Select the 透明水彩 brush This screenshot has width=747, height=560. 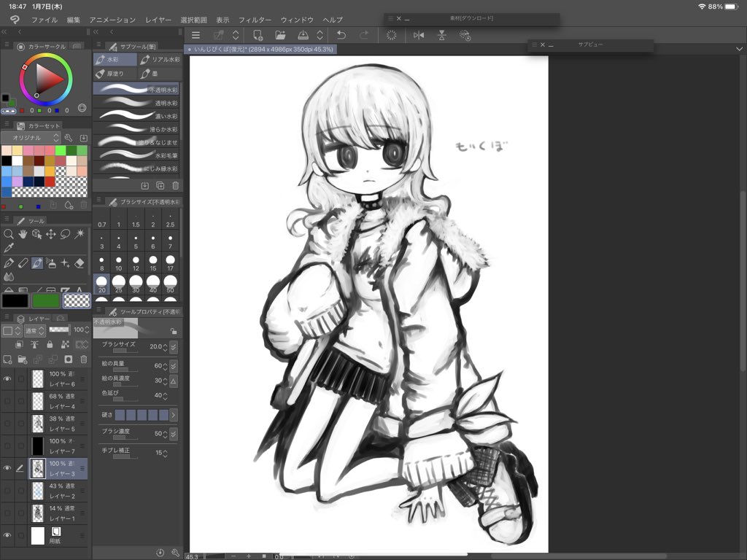click(136, 102)
